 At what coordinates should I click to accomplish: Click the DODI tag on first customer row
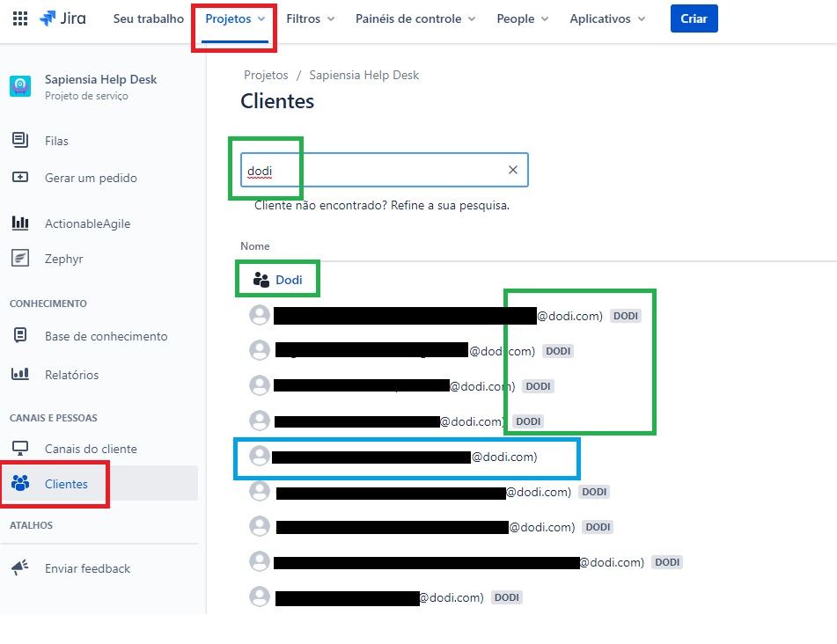626,316
